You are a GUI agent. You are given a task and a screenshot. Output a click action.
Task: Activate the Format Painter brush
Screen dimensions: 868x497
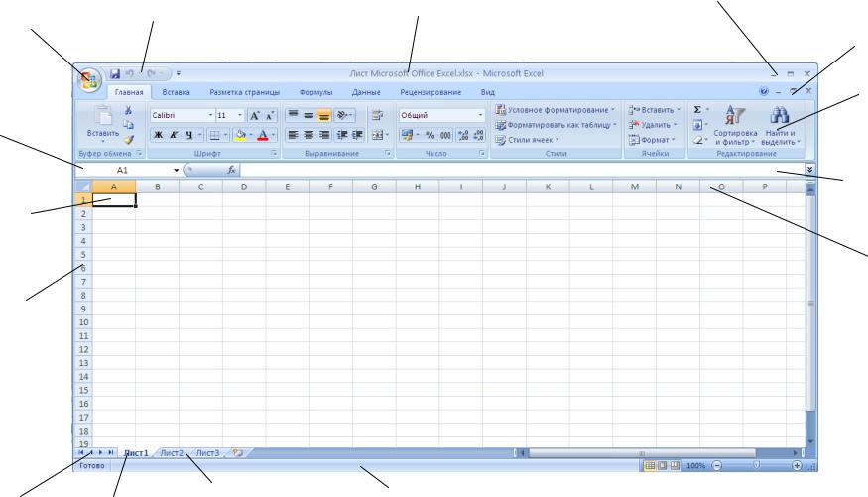coord(128,140)
